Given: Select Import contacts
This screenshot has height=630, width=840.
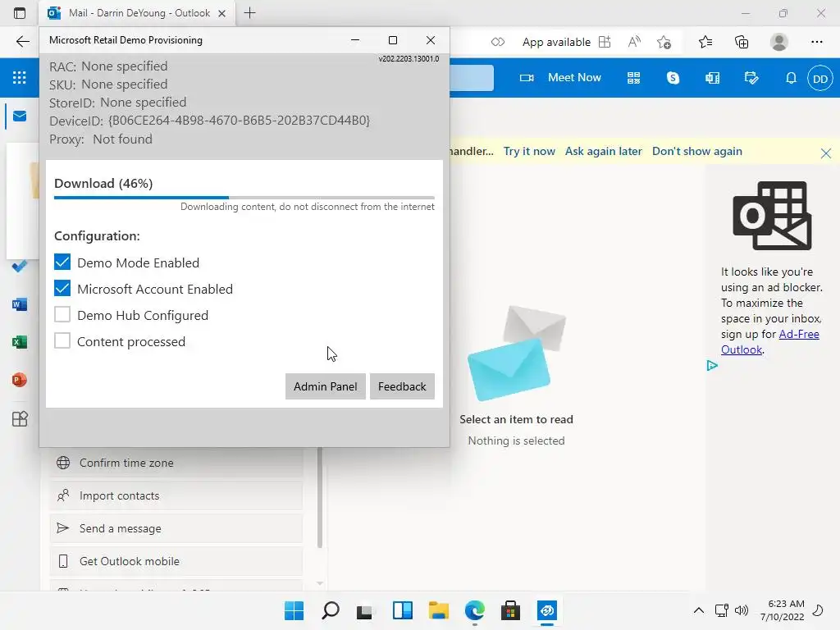Looking at the screenshot, I should pos(176,495).
